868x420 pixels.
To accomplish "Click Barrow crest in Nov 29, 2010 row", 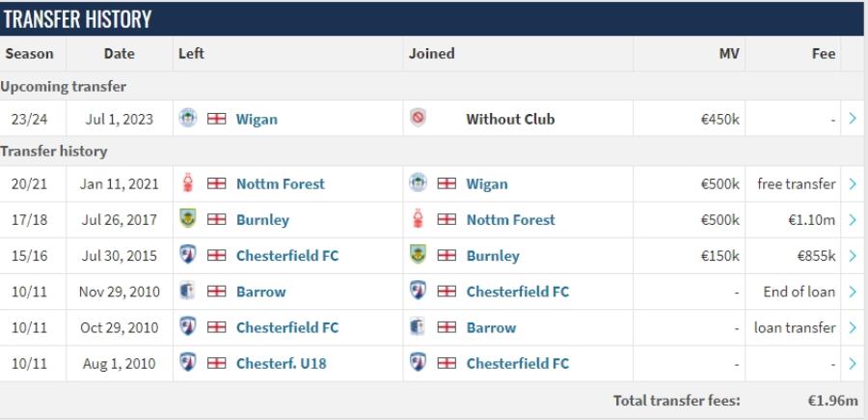I will click(188, 291).
